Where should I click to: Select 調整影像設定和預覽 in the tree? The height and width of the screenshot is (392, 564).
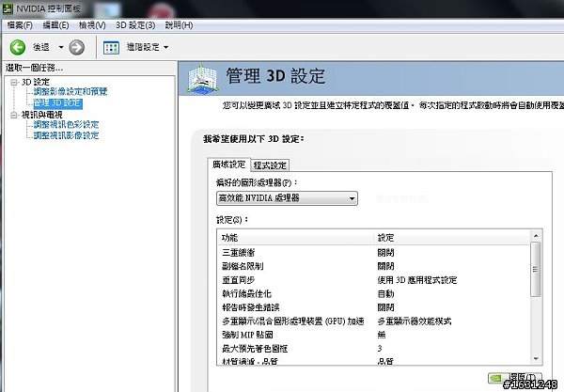[70, 91]
